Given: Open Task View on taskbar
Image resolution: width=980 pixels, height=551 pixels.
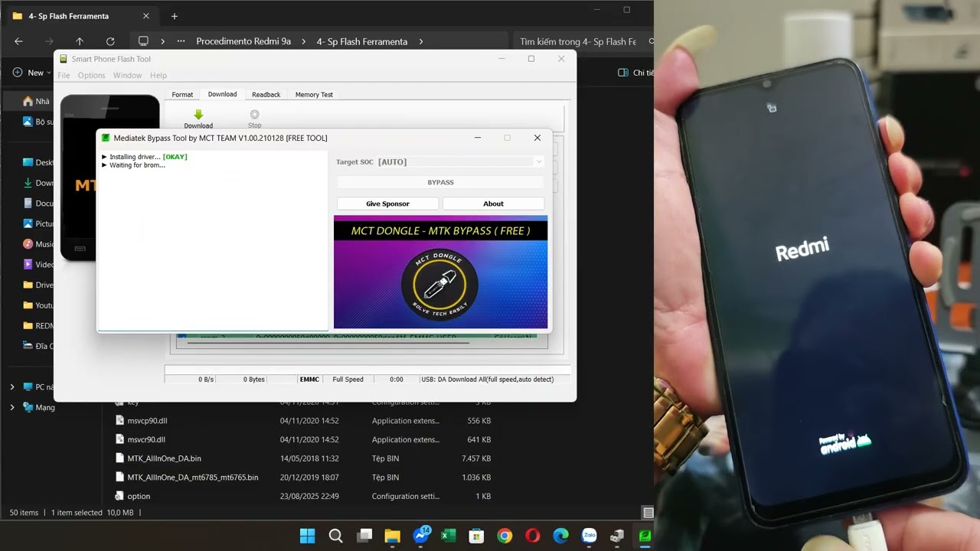Looking at the screenshot, I should coord(364,536).
